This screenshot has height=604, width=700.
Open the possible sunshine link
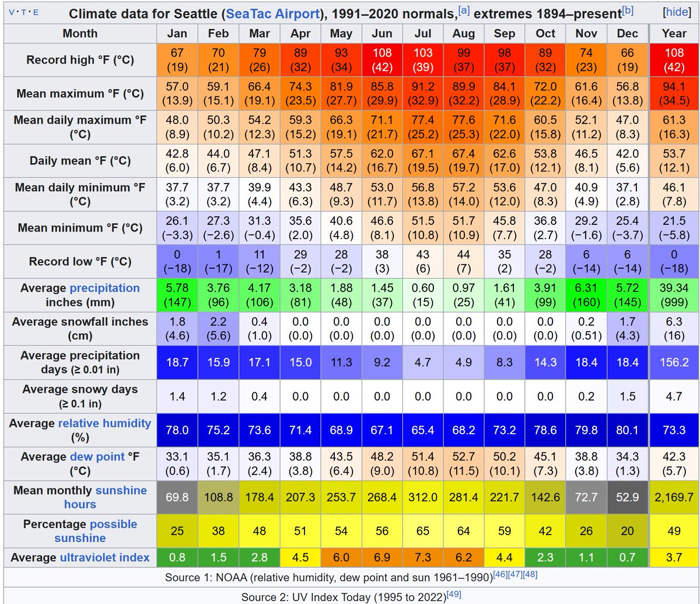[x=96, y=531]
